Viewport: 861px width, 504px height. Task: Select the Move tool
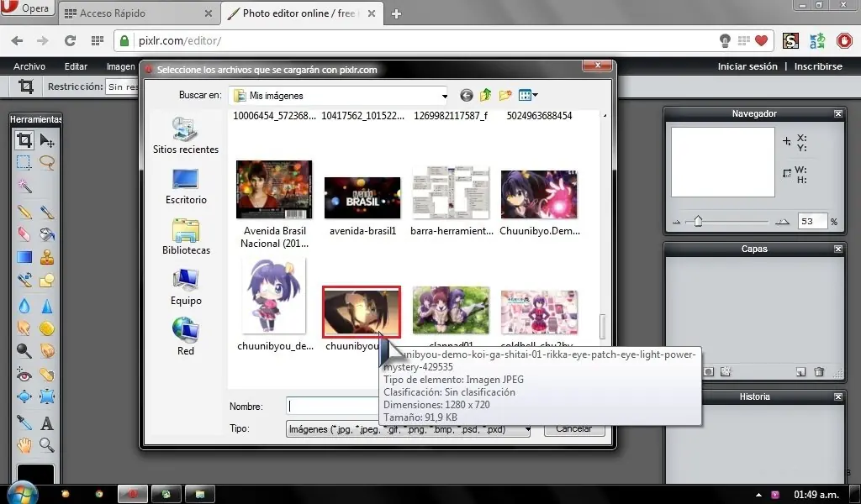click(x=47, y=140)
